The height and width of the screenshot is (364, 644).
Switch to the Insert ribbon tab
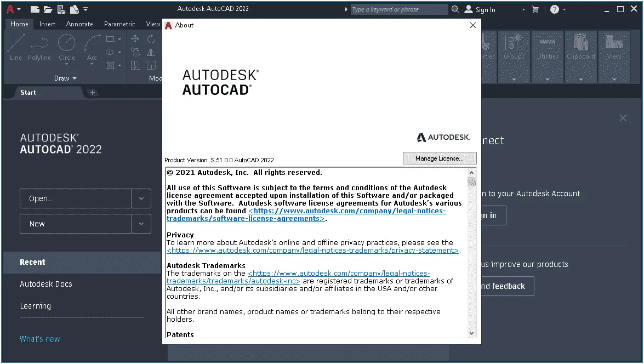(47, 24)
